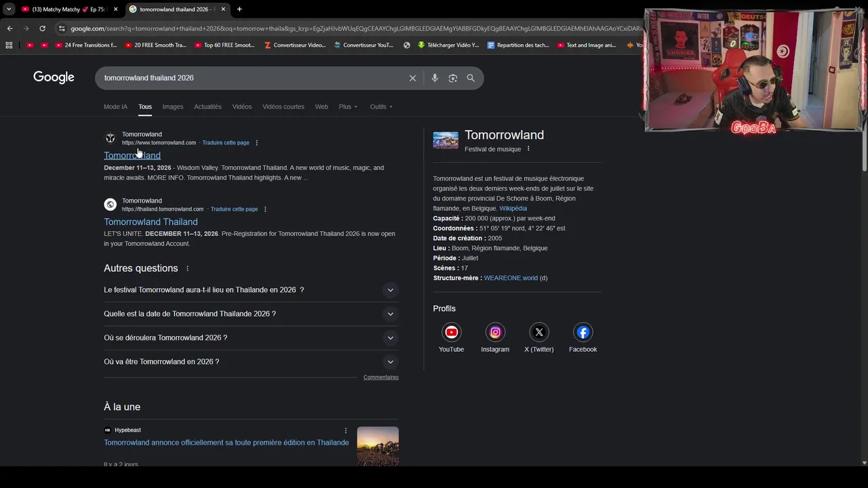The width and height of the screenshot is (868, 488).
Task: Open the Outils dropdown
Action: [x=381, y=106]
